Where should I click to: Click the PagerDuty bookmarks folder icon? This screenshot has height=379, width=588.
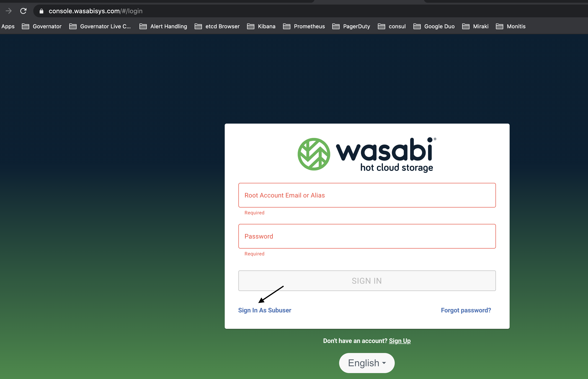click(x=335, y=26)
